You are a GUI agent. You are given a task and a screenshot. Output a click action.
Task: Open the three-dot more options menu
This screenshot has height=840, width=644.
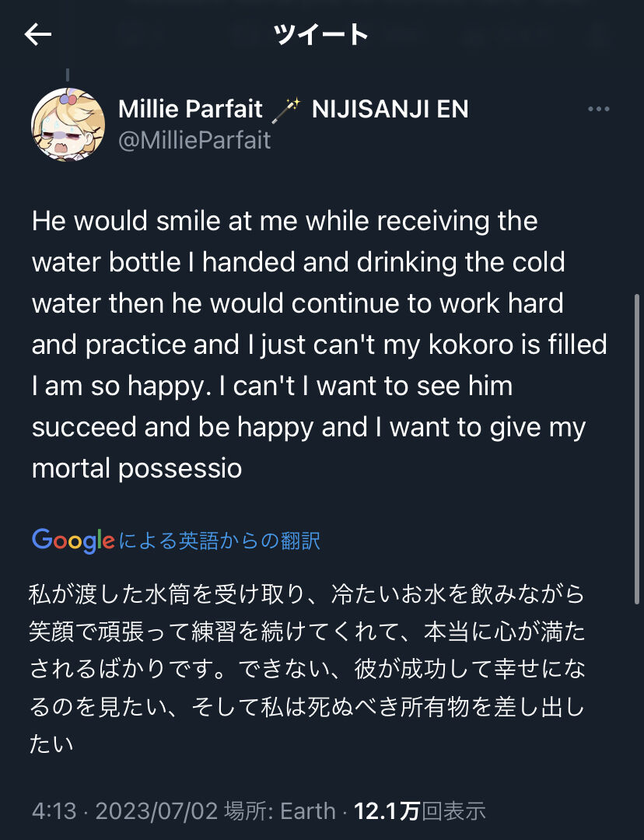click(x=598, y=110)
